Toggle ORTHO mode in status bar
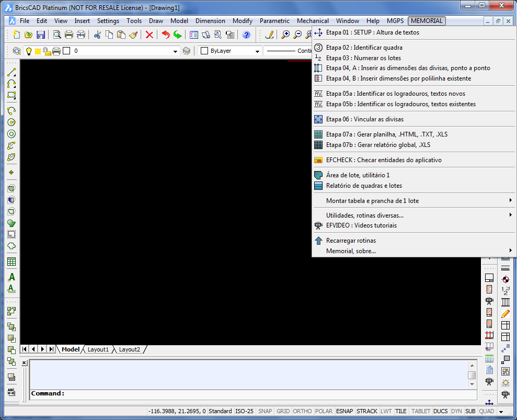Viewport: 517px width, 420px height. click(302, 411)
